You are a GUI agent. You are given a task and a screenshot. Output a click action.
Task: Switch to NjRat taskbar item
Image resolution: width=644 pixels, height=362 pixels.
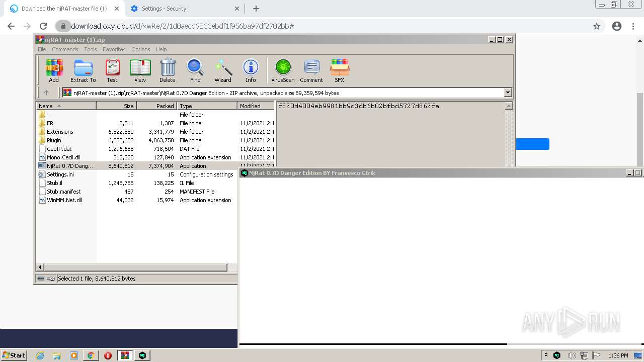tap(142, 355)
